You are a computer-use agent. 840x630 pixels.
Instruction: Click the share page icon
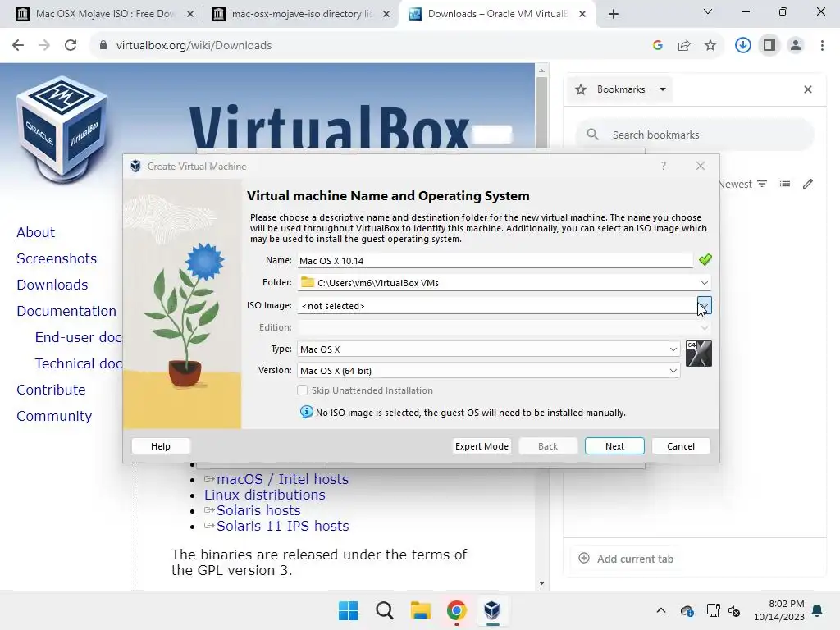(684, 46)
